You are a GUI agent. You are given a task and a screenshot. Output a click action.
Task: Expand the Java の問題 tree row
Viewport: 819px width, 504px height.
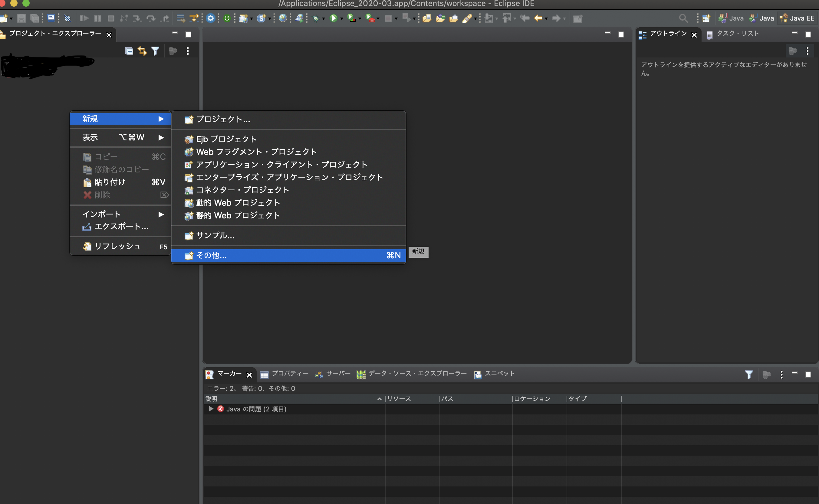[x=211, y=409]
